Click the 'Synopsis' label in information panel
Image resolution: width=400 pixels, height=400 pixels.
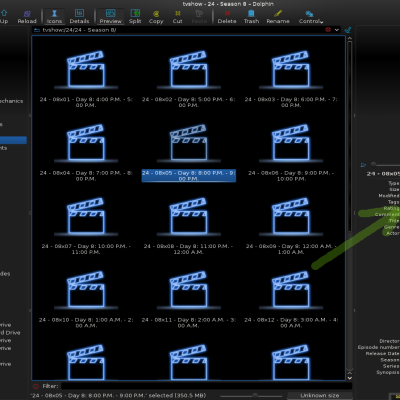pyautogui.click(x=388, y=372)
